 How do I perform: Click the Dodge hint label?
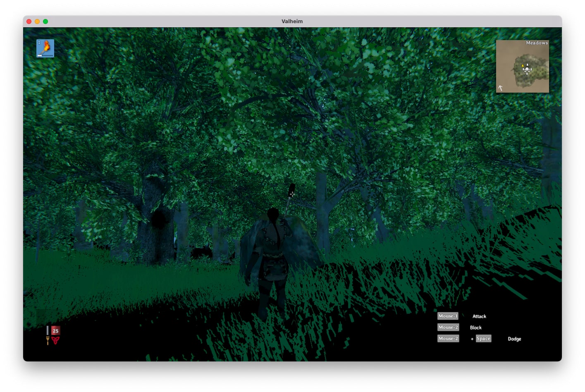514,339
